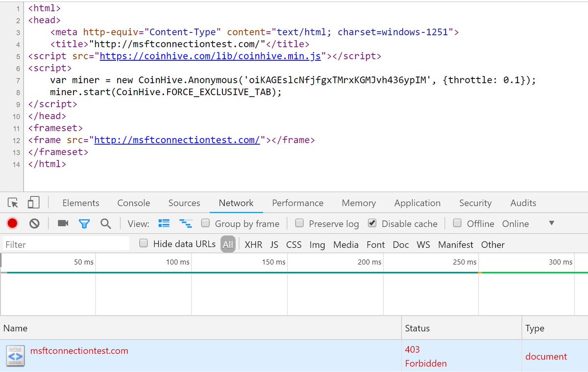Toggle the filter funnel icon

click(84, 223)
